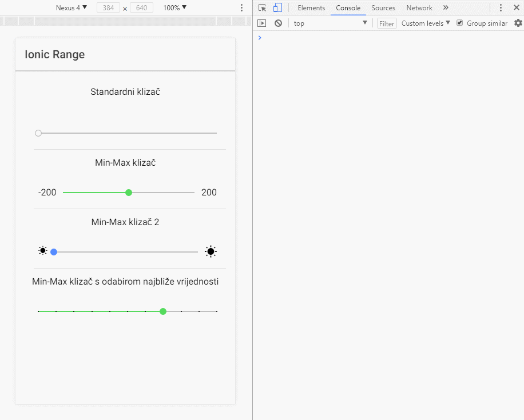Viewport: 524px width, 420px height.
Task: Open console settings gear icon
Action: 518,23
